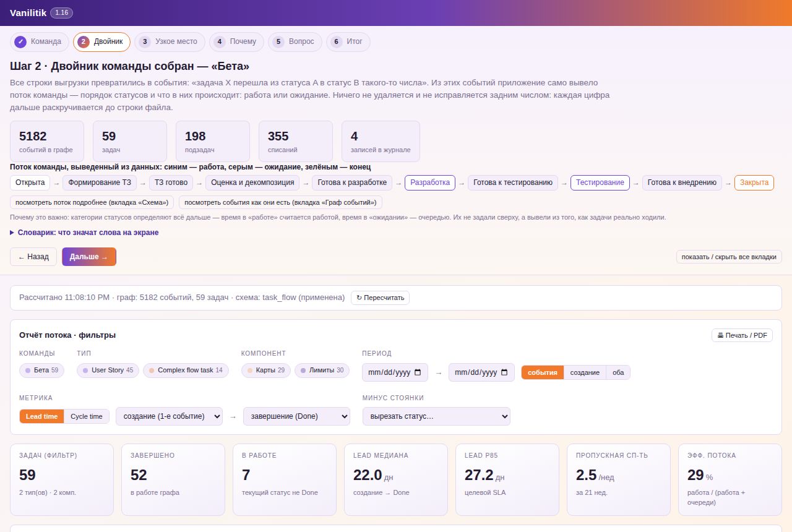
Task: Select the события period mode
Action: 543,372
